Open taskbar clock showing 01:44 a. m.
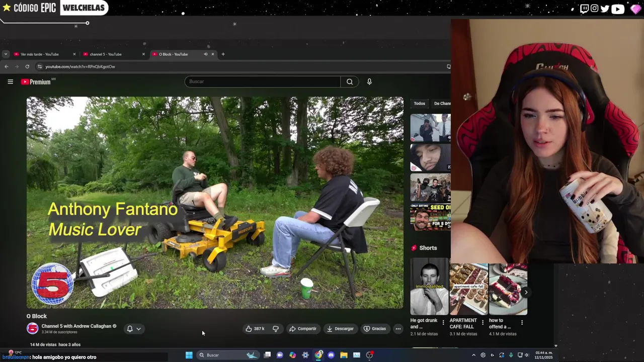The height and width of the screenshot is (362, 644). coord(543,355)
